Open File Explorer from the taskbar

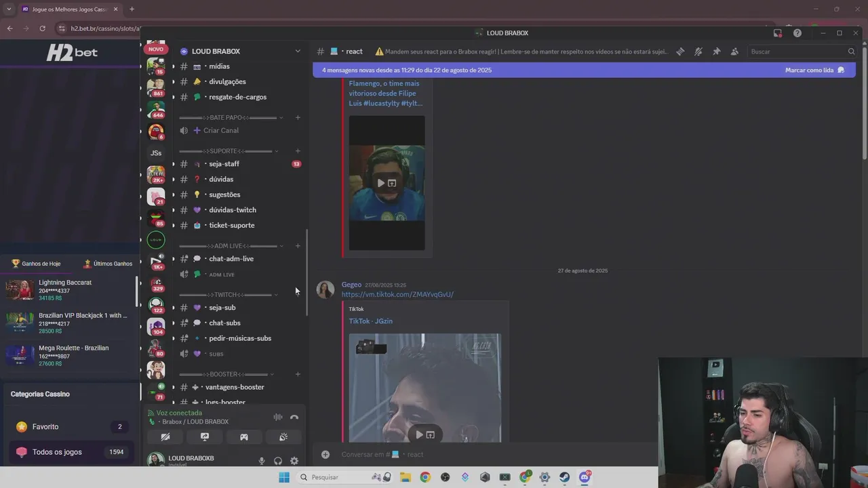click(406, 477)
